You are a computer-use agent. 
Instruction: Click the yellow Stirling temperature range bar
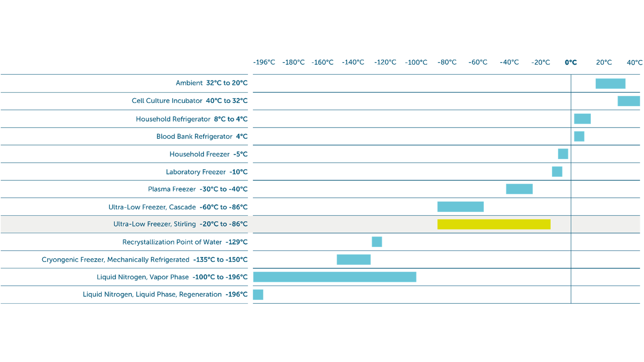[494, 224]
